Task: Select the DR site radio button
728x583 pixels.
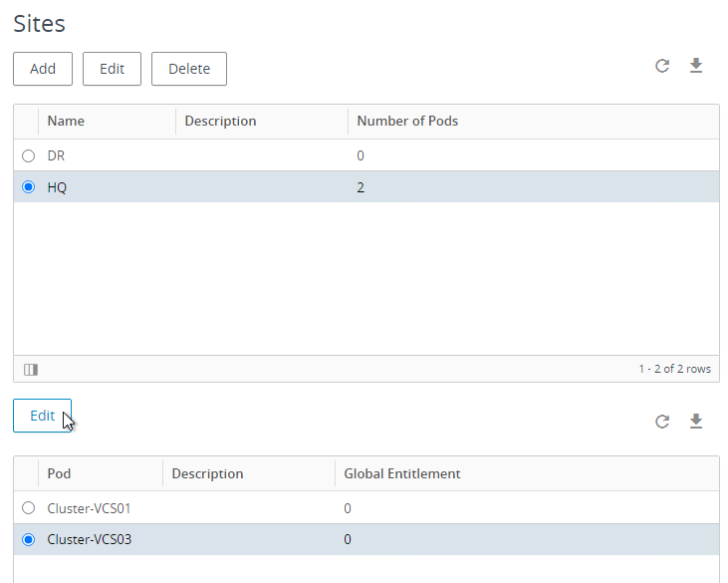Action: pos(28,155)
